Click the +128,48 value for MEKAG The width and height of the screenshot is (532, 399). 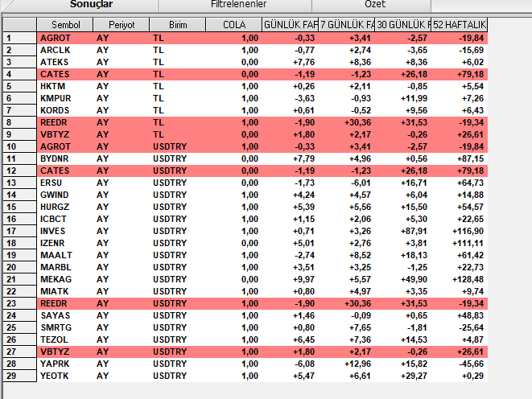(x=468, y=279)
